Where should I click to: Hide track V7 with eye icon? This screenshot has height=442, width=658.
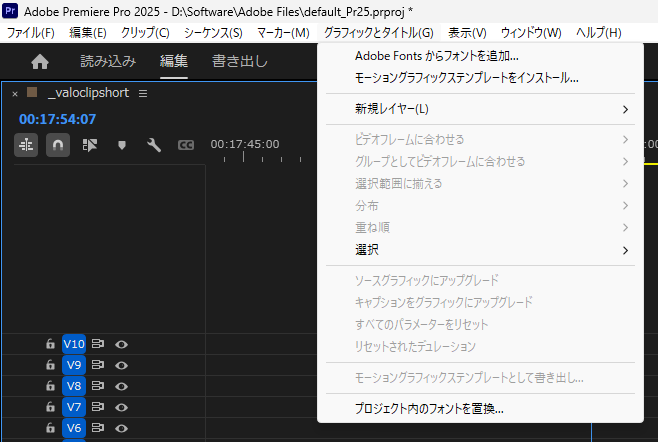click(x=121, y=408)
